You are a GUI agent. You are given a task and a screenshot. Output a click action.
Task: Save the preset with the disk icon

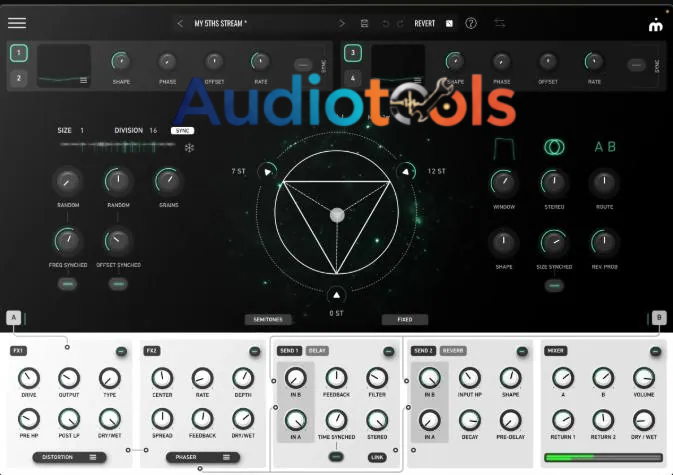coord(364,24)
